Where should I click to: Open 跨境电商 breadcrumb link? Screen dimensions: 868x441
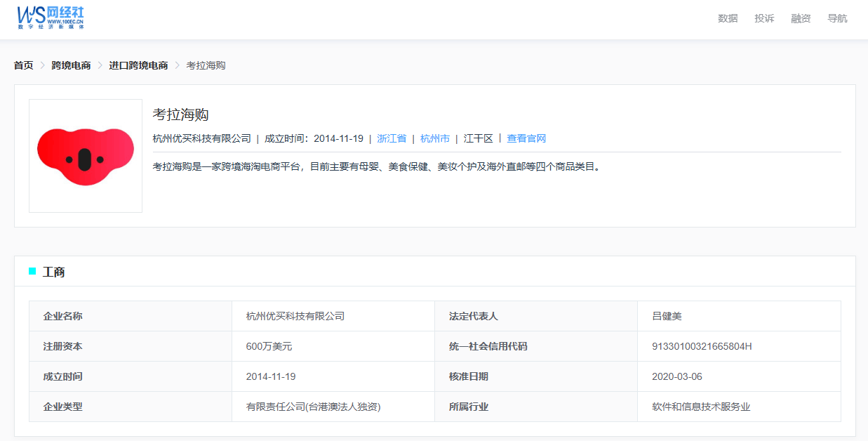[71, 65]
